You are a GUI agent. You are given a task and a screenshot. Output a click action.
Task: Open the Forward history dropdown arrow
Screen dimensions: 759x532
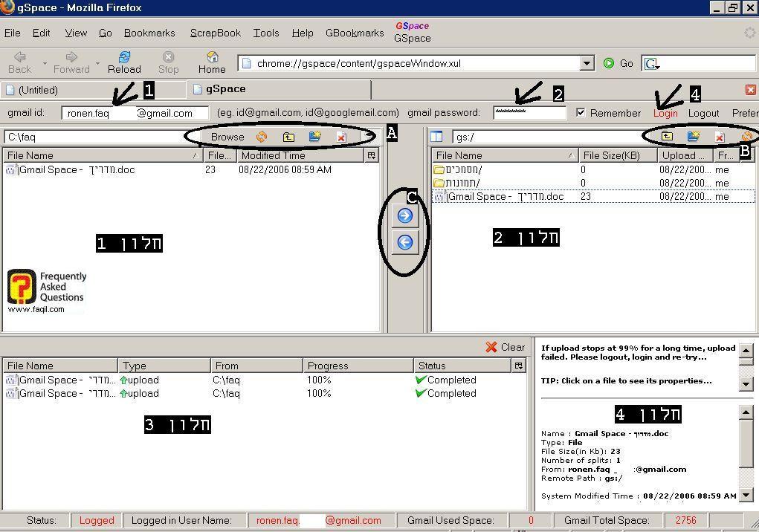point(97,63)
